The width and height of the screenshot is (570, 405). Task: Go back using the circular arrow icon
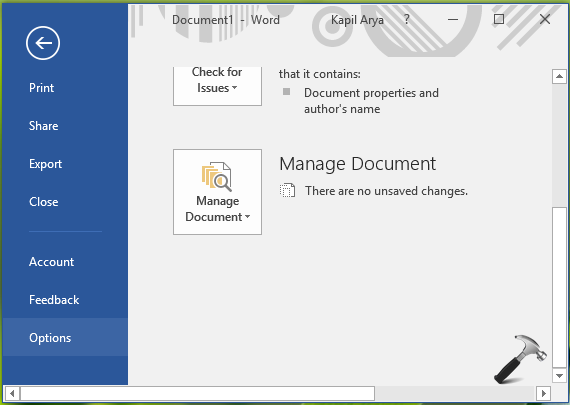tap(43, 43)
